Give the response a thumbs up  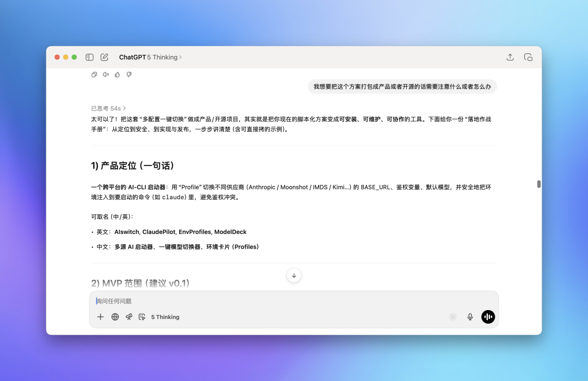pos(118,75)
